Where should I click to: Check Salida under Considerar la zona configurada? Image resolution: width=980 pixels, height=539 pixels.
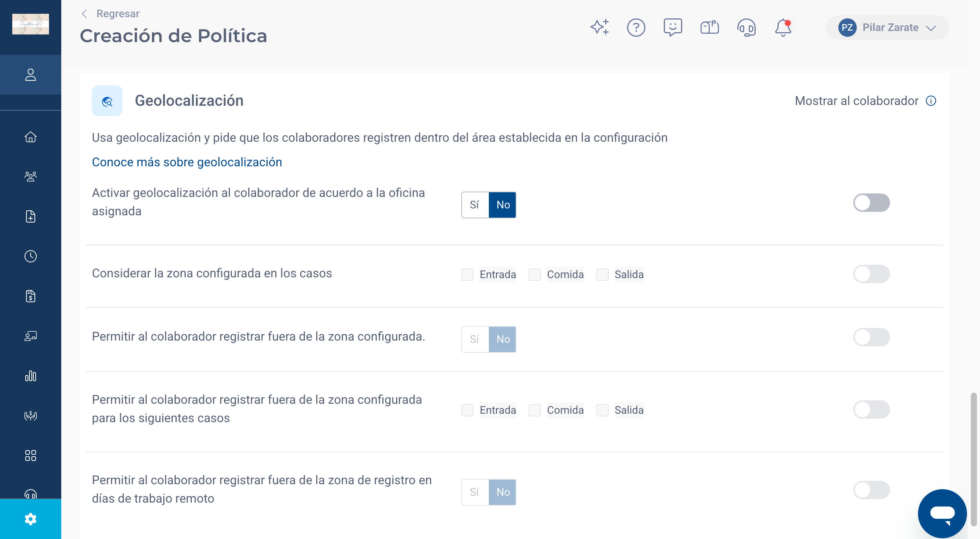(x=603, y=274)
